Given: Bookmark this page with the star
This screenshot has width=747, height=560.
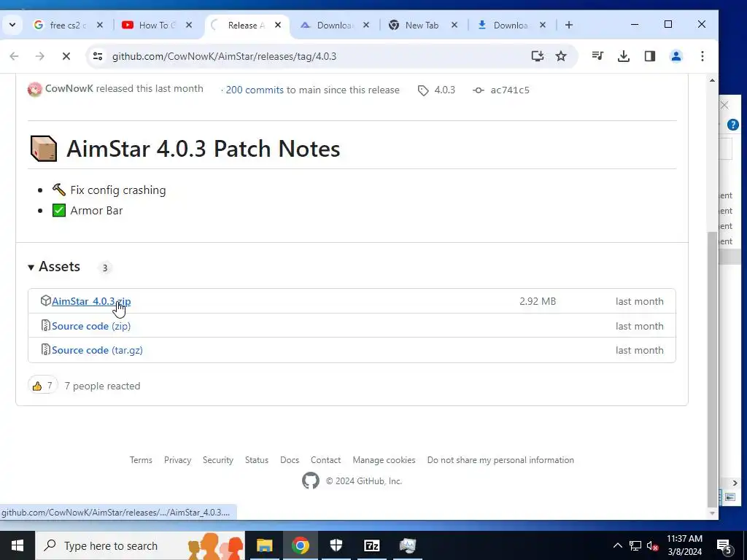Looking at the screenshot, I should click(561, 56).
